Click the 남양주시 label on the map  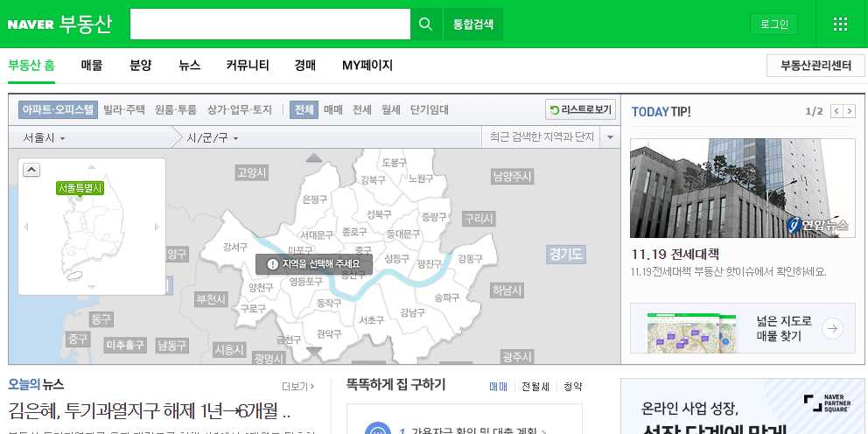pyautogui.click(x=512, y=177)
